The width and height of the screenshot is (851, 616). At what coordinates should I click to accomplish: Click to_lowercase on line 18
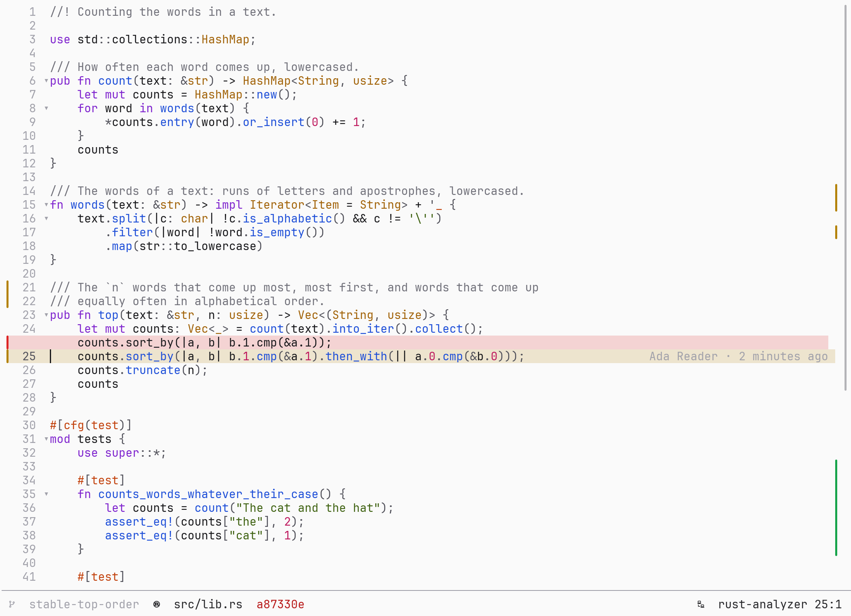(x=215, y=246)
